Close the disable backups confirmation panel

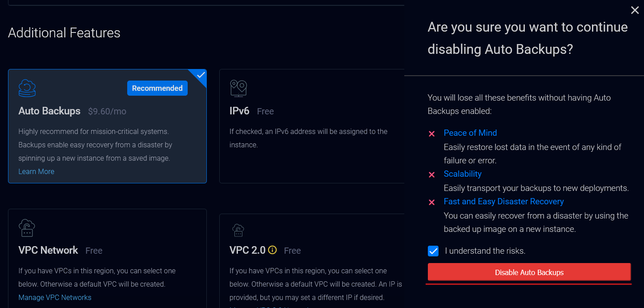[635, 10]
